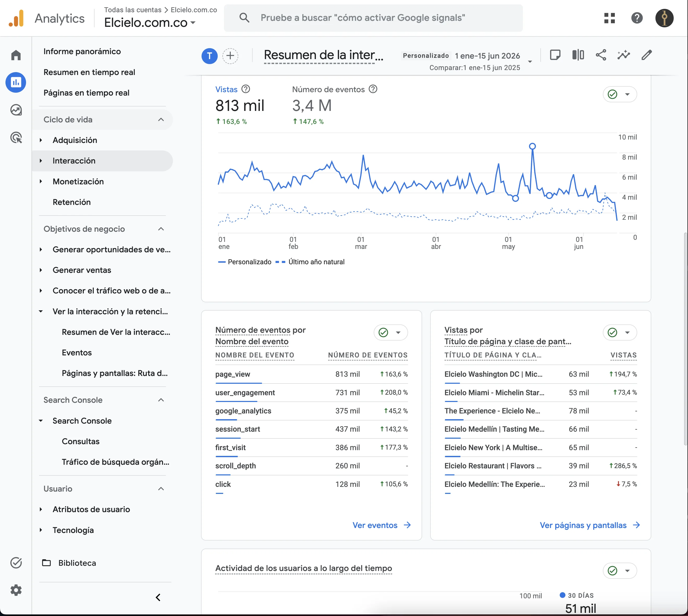Screen dimensions: 688x616
Task: Collapse the Search Console section header
Action: [161, 400]
